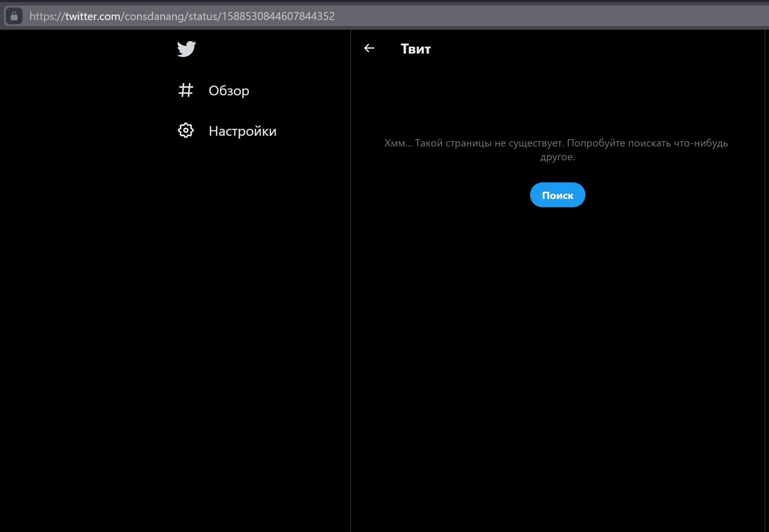769x532 pixels.
Task: Click the Настройки gear icon
Action: 185,131
